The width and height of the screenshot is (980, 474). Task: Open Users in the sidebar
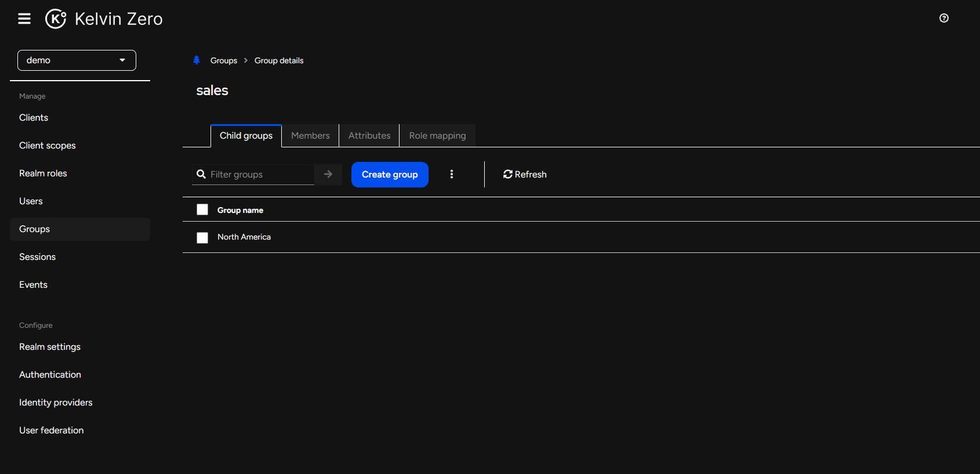pos(31,201)
